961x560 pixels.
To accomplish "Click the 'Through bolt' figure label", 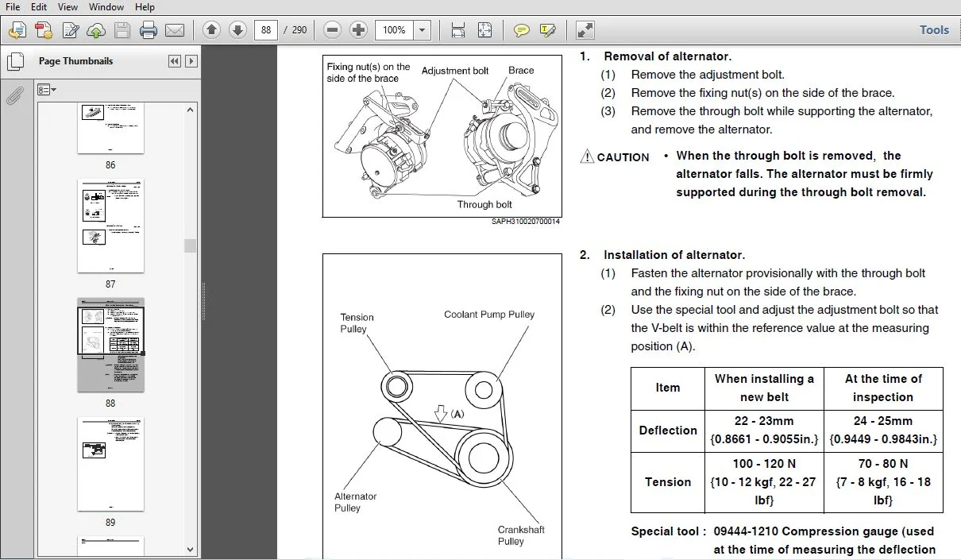I will pos(484,204).
